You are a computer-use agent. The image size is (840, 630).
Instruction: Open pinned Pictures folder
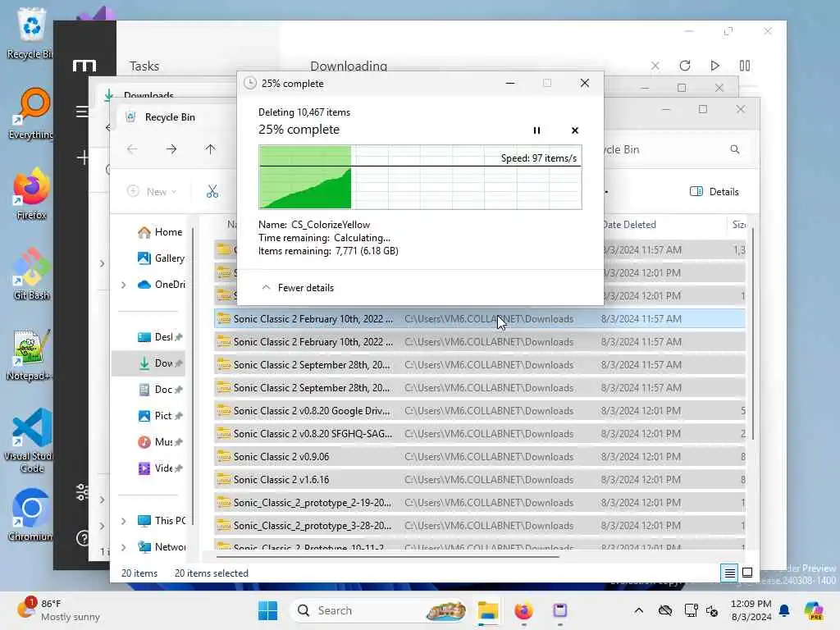click(160, 416)
